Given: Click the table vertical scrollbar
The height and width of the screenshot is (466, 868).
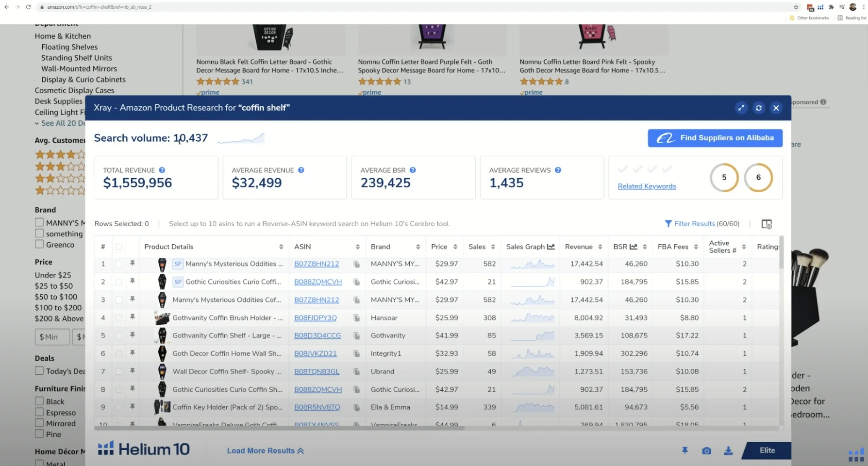Looking at the screenshot, I should click(781, 252).
